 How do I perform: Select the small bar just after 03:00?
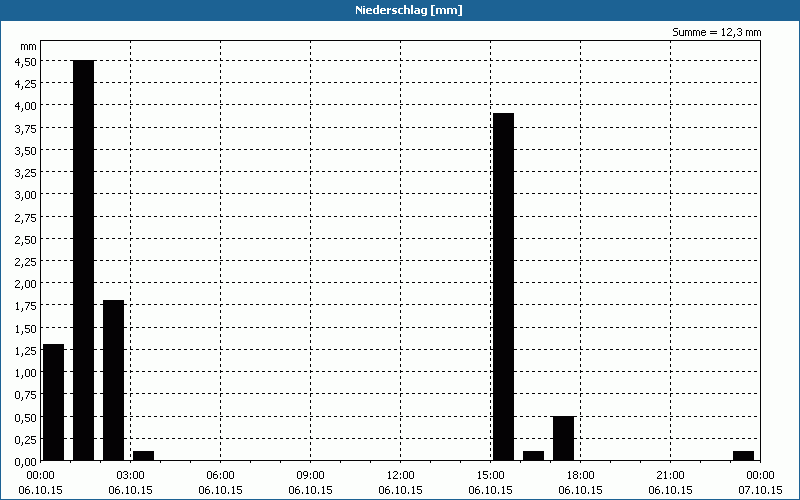coord(143,456)
